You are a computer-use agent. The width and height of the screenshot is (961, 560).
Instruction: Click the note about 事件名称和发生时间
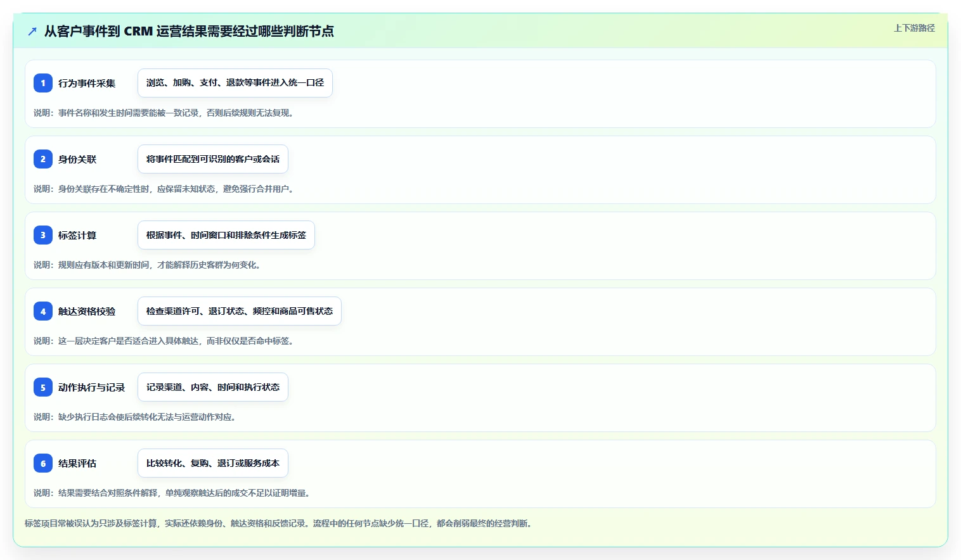pyautogui.click(x=164, y=113)
